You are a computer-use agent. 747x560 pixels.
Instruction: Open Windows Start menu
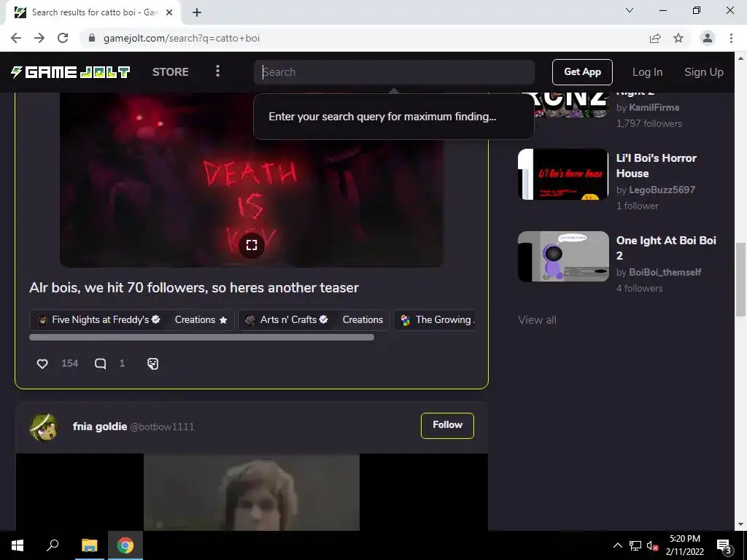point(18,545)
